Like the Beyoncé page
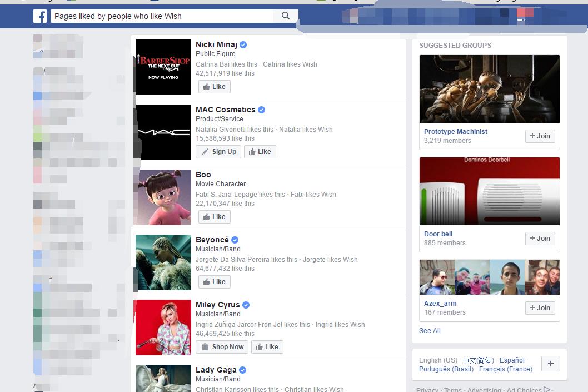 pos(214,281)
